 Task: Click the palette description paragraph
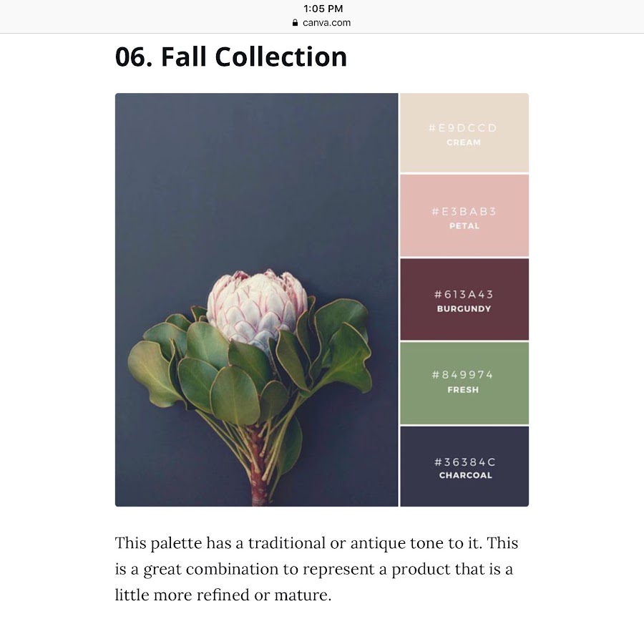point(316,569)
